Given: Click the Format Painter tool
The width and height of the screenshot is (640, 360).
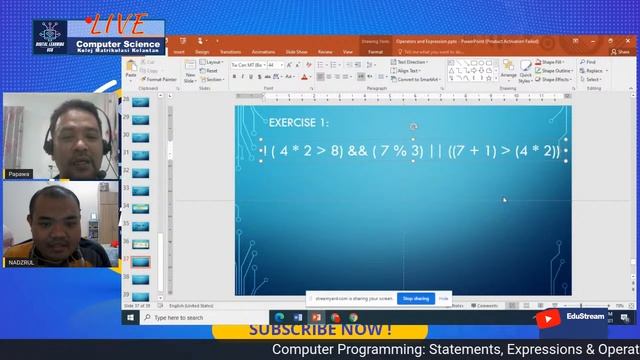Looking at the screenshot, I should point(159,79).
